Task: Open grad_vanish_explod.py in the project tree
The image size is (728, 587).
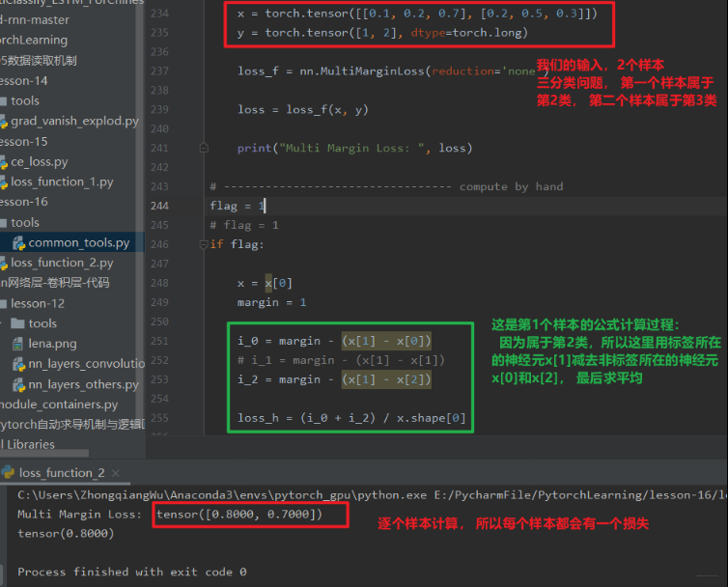Action: point(74,122)
